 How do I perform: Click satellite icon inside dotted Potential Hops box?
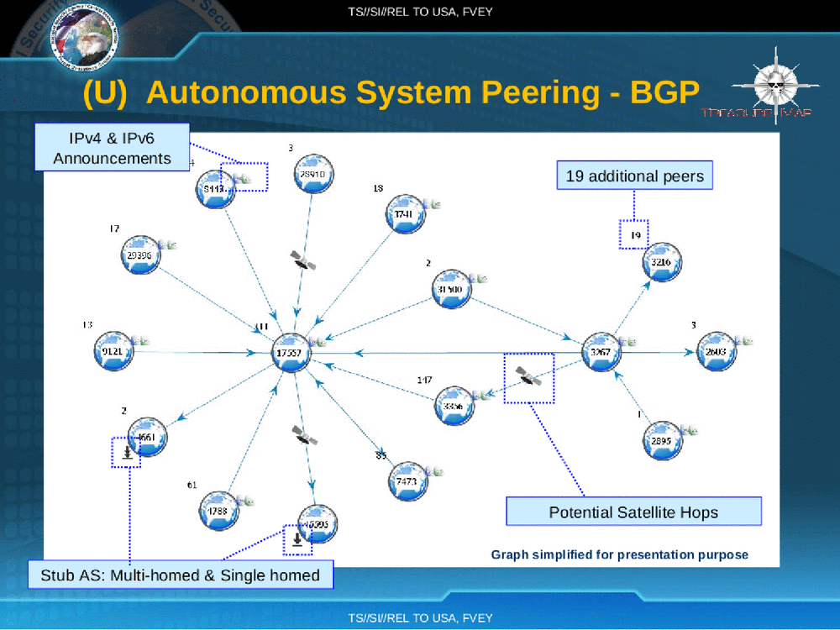pos(528,375)
